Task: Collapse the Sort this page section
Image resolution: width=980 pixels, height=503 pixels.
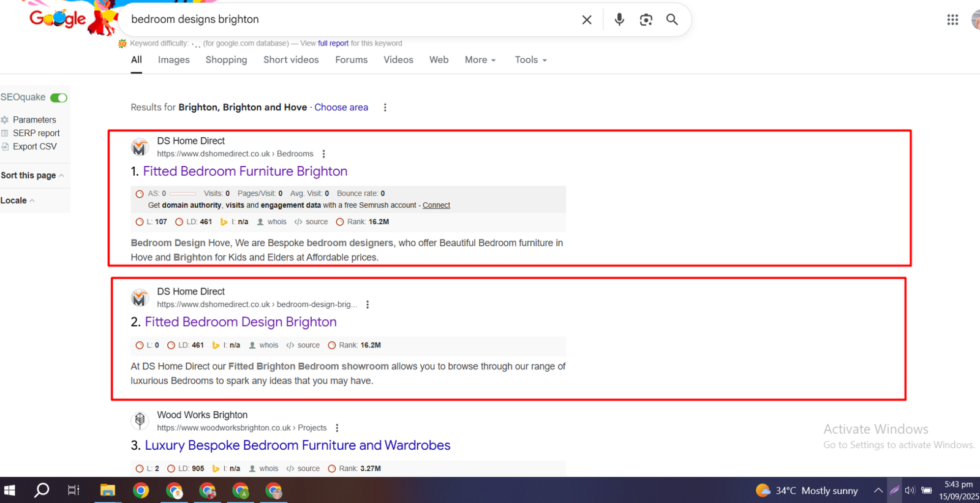Action: [32, 176]
